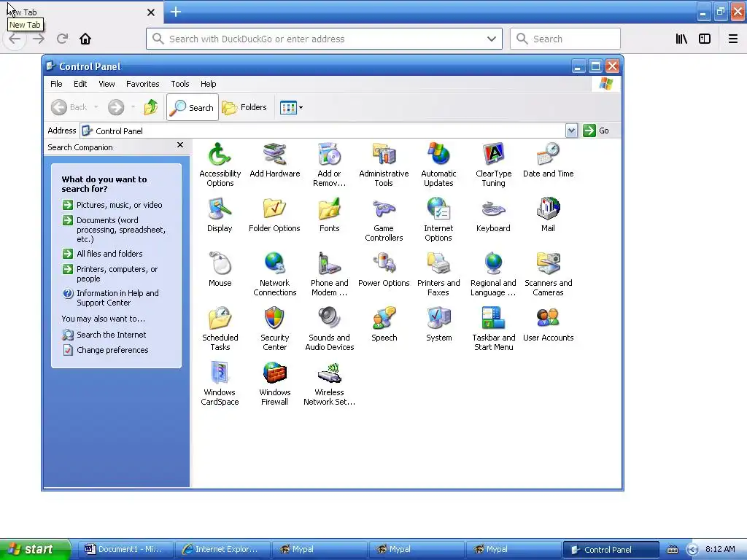Screen dimensions: 747x560
Task: Open the Tools menu
Action: tap(180, 84)
